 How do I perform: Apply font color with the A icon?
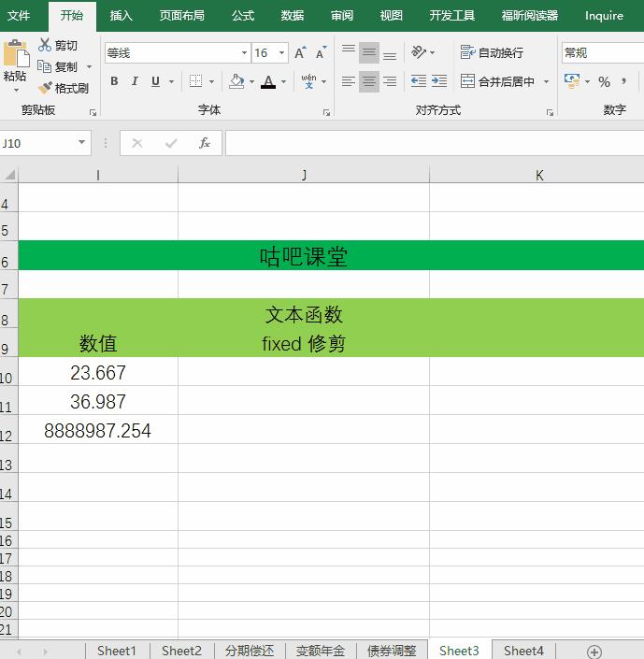(268, 81)
